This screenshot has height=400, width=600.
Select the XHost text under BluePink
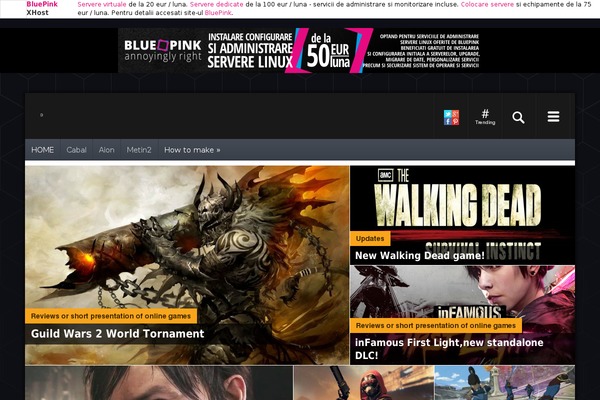[x=38, y=13]
